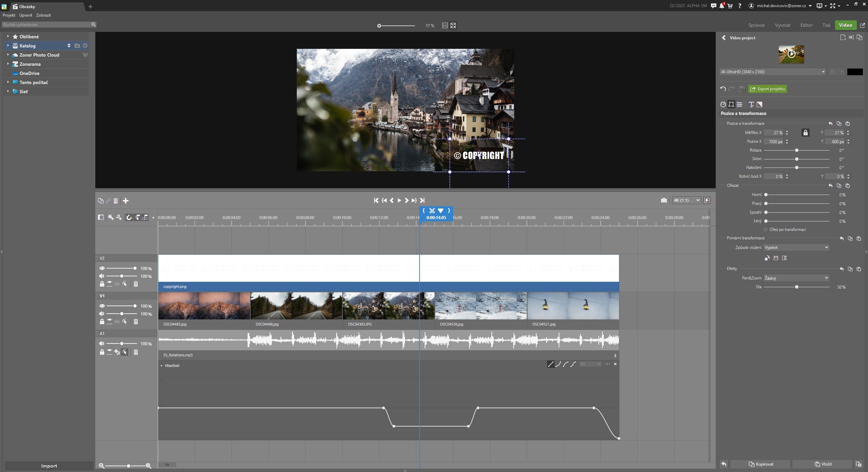The width and height of the screenshot is (868, 472).
Task: Click the add audio track icon
Action: click(x=119, y=218)
